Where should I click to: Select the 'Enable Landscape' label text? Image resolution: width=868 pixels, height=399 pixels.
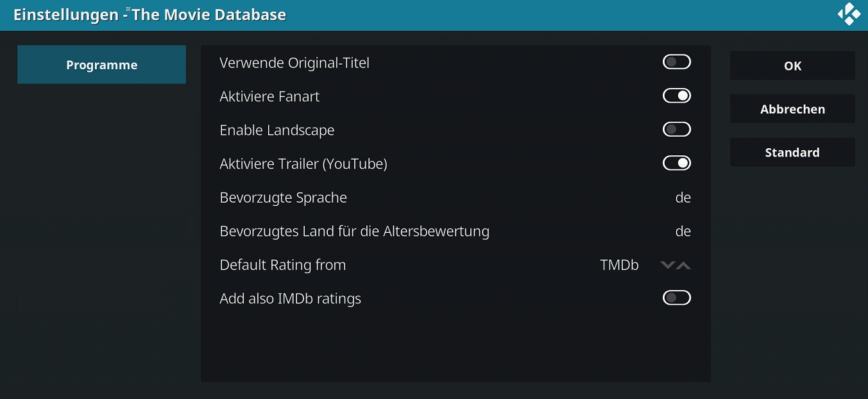point(277,130)
